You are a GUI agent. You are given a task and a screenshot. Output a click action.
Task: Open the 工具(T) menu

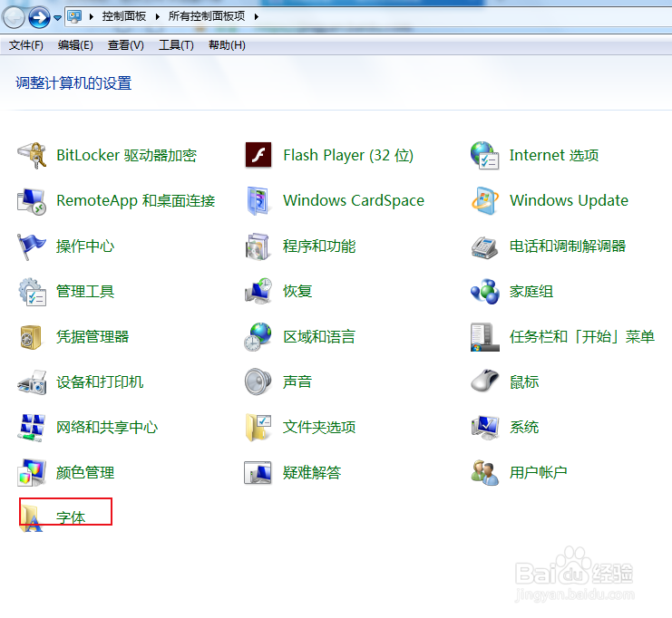[x=176, y=45]
